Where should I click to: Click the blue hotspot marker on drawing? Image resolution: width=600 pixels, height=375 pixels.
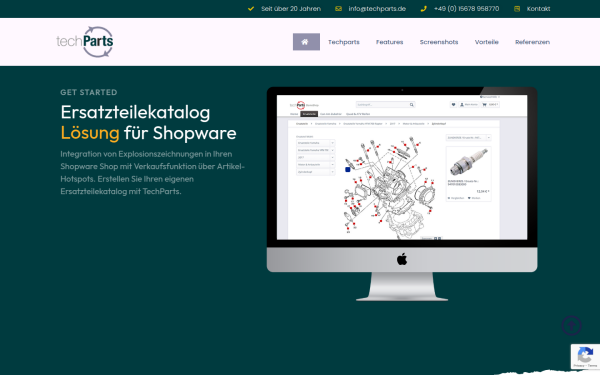347,170
